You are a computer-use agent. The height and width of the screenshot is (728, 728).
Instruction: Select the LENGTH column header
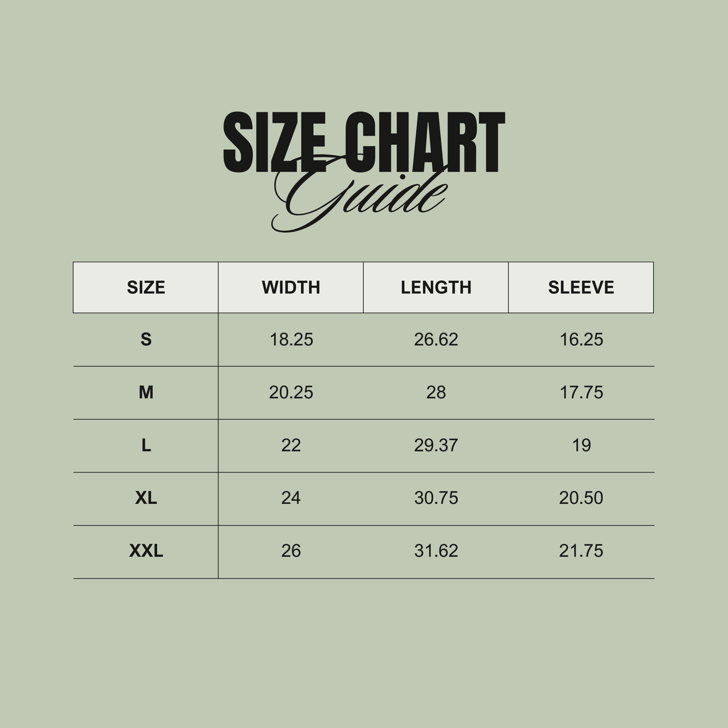[x=436, y=287]
